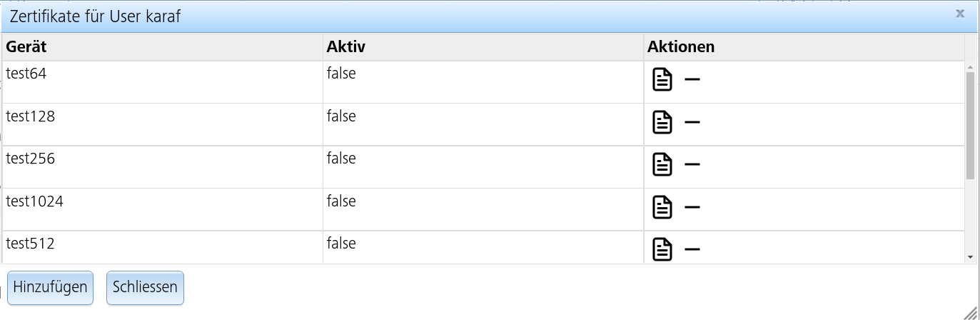Remove the test64 certificate
Image resolution: width=980 pixels, height=320 pixels.
pyautogui.click(x=692, y=79)
